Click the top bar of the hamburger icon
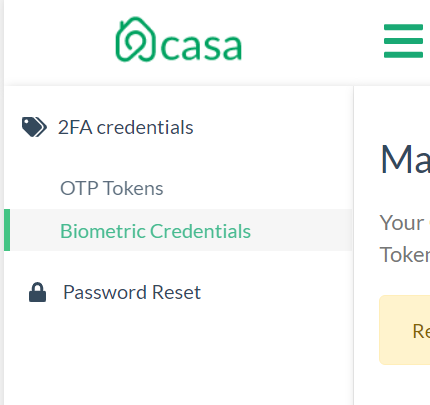This screenshot has width=430, height=405. (x=403, y=27)
